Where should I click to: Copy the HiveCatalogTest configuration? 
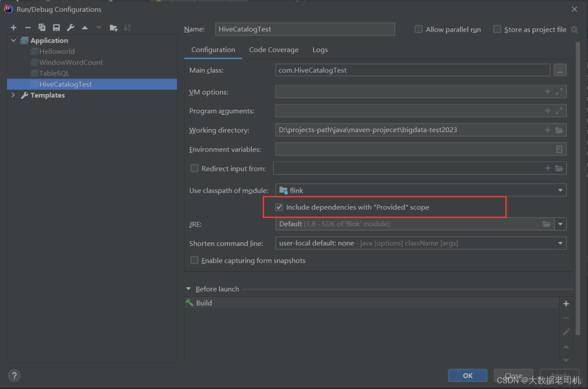(x=42, y=27)
